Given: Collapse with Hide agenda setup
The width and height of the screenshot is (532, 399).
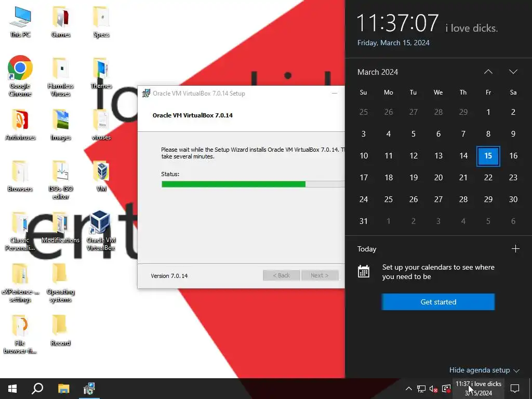Looking at the screenshot, I should click(485, 370).
